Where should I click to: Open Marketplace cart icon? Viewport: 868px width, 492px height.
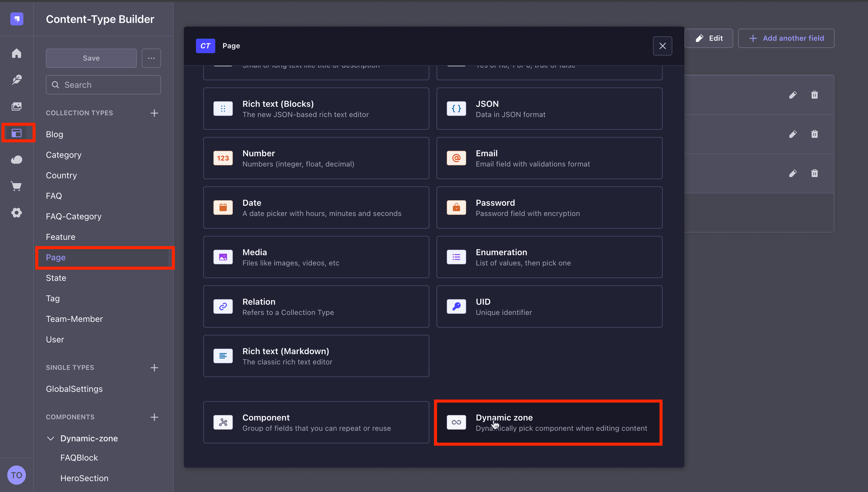[17, 186]
